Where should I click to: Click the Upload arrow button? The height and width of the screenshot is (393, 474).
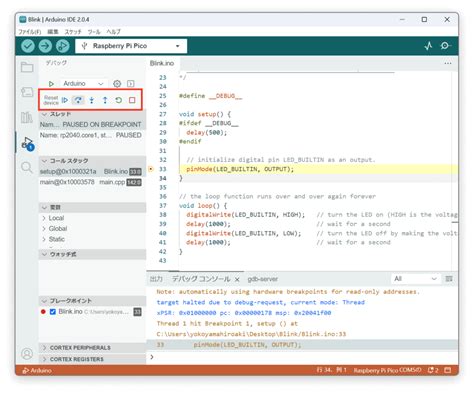(x=45, y=46)
